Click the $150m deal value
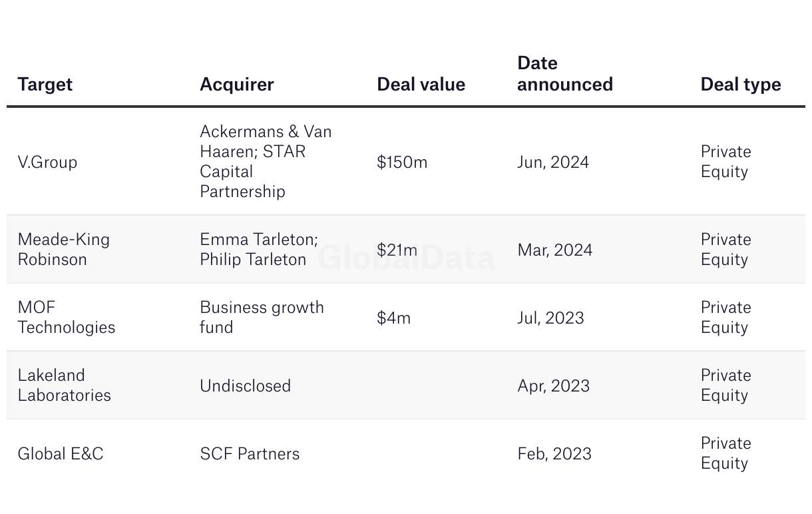The image size is (812, 514). [402, 162]
